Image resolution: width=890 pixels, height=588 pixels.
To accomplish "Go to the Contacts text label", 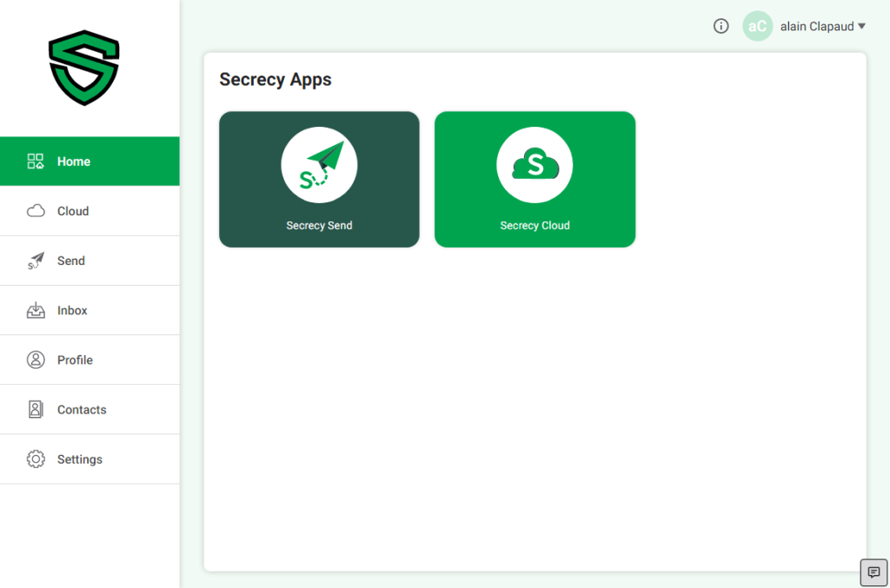I will click(82, 409).
